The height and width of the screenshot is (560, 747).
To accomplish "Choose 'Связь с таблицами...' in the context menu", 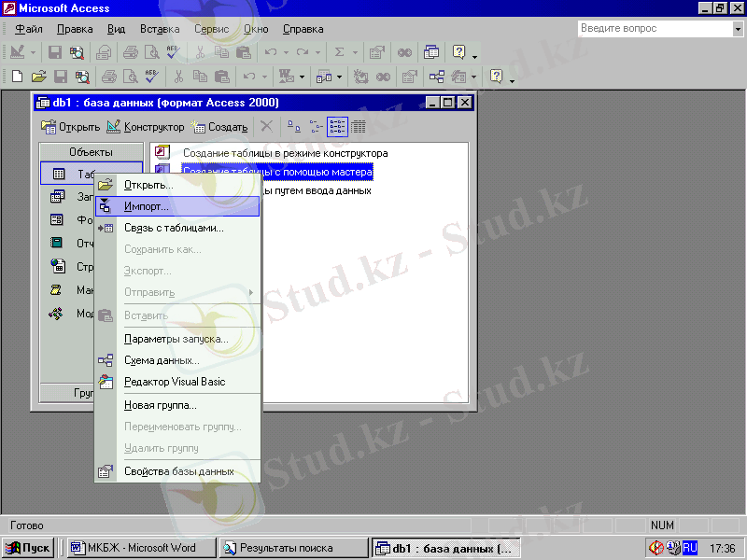I will 177,228.
